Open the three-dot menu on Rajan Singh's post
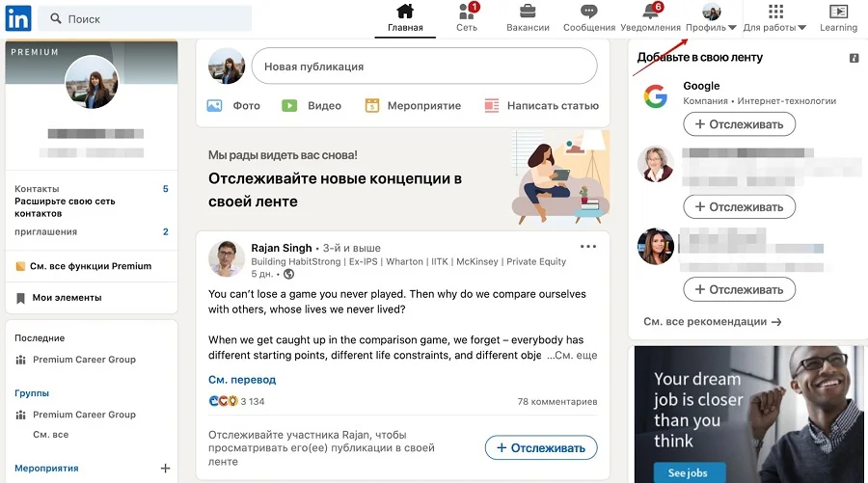 (588, 246)
